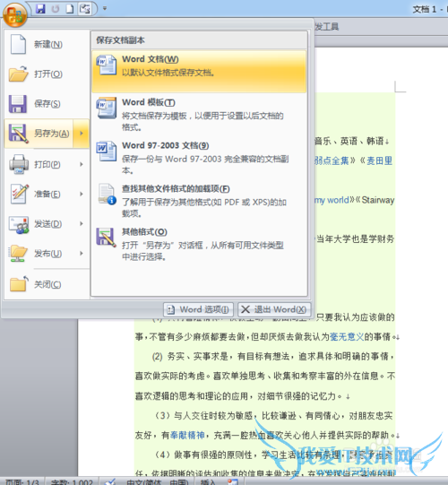Click the document text 当年大学也是学财务
448x485 pixels.
(x=355, y=238)
